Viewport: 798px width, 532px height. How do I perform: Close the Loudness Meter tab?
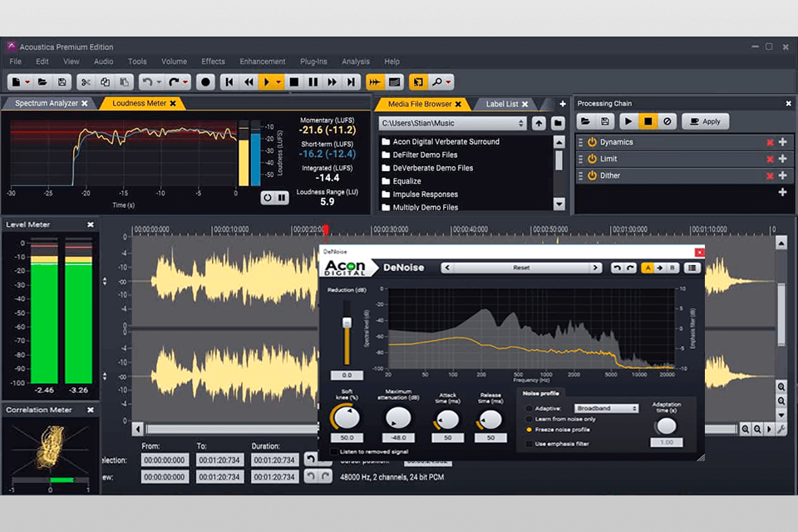(173, 103)
